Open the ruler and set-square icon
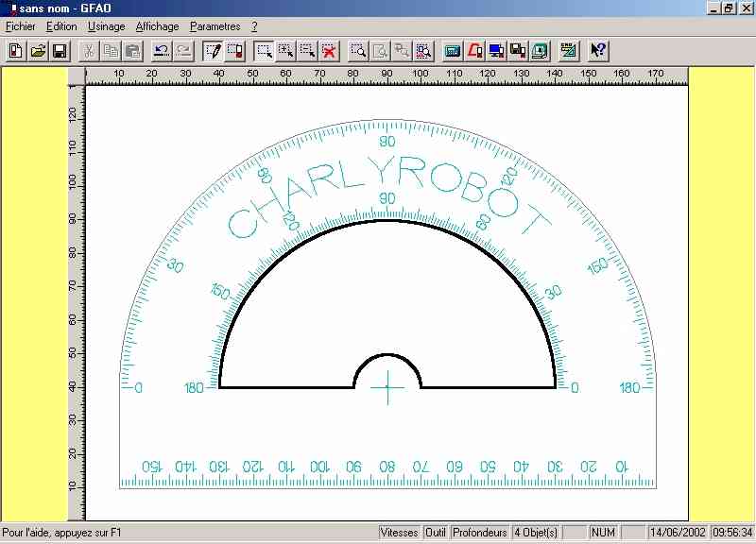Screen dimensions: 756x544 click(569, 51)
